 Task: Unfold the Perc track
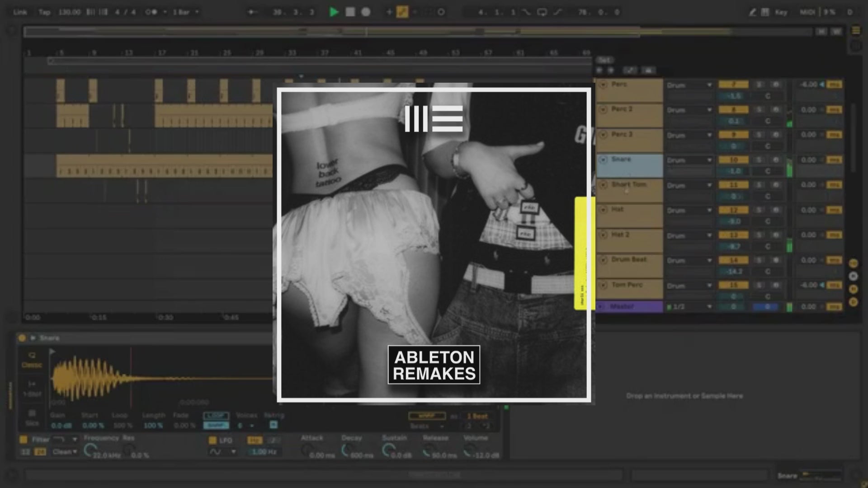[603, 84]
